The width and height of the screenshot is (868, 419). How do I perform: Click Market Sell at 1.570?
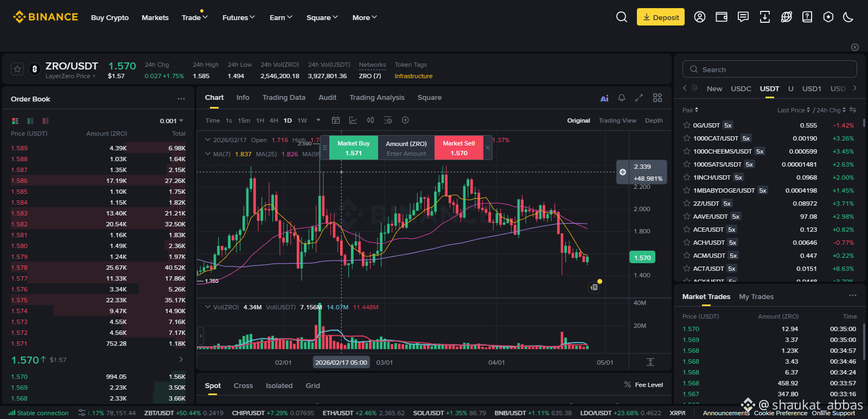[x=459, y=148]
